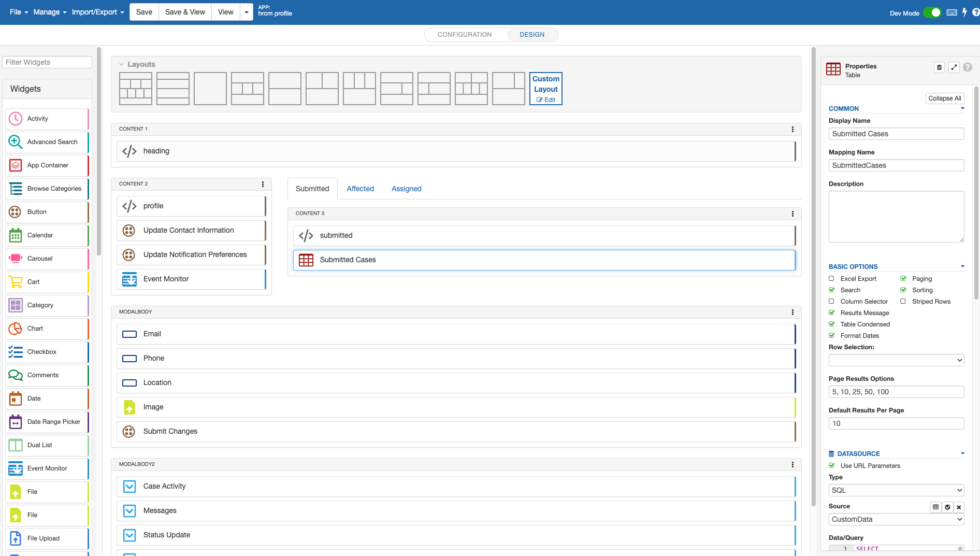
Task: Open the File menu
Action: tap(19, 12)
